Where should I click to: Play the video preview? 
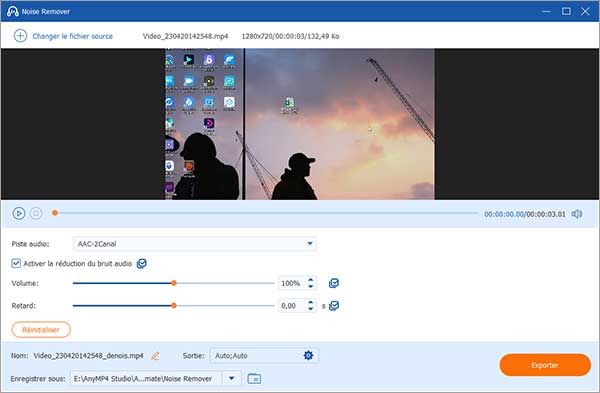pos(19,214)
